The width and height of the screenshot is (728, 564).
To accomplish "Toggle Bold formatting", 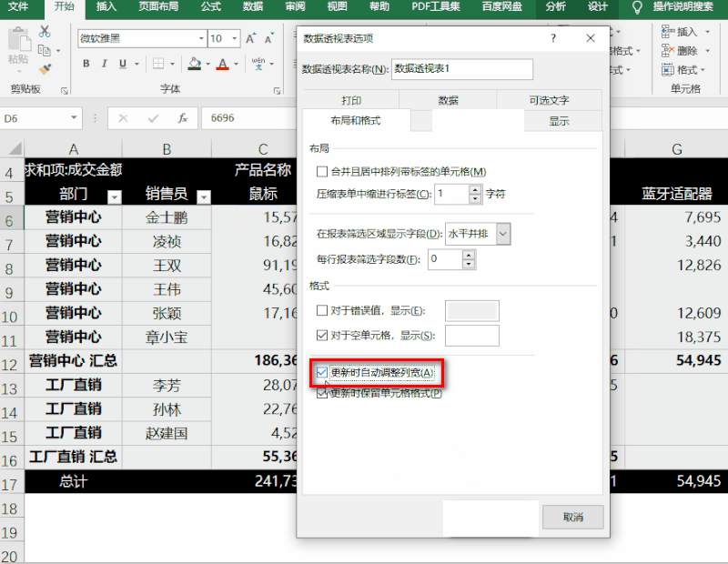I will 86,64.
